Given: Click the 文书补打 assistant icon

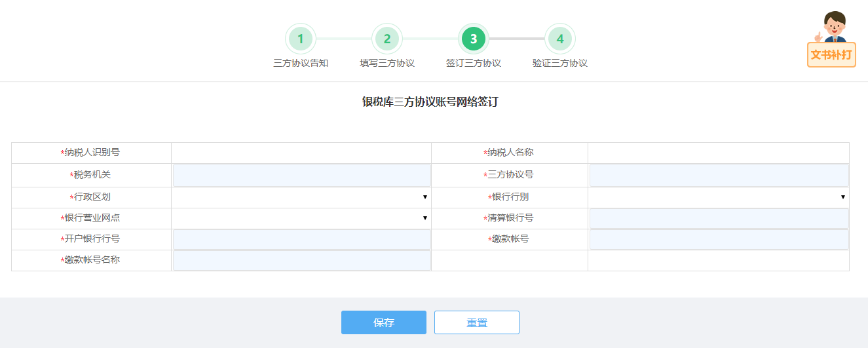Looking at the screenshot, I should click(831, 40).
